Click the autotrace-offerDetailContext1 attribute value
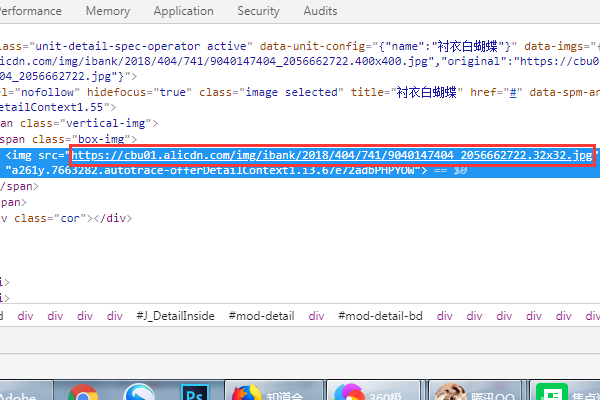This screenshot has width=600, height=400. tap(213, 170)
